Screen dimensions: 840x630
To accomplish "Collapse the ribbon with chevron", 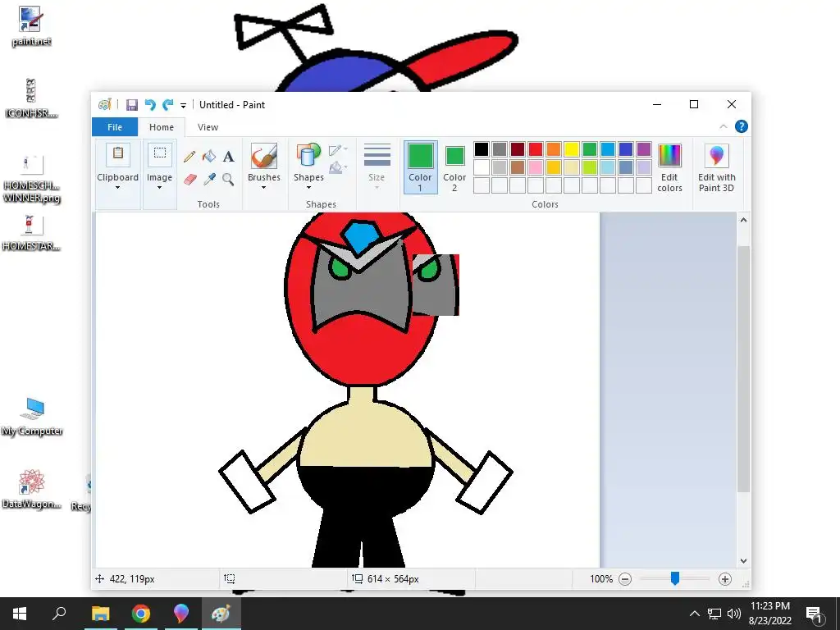I will click(x=724, y=126).
